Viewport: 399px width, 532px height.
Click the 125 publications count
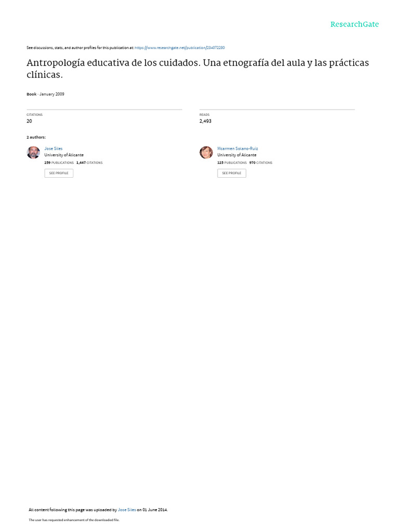click(x=232, y=163)
